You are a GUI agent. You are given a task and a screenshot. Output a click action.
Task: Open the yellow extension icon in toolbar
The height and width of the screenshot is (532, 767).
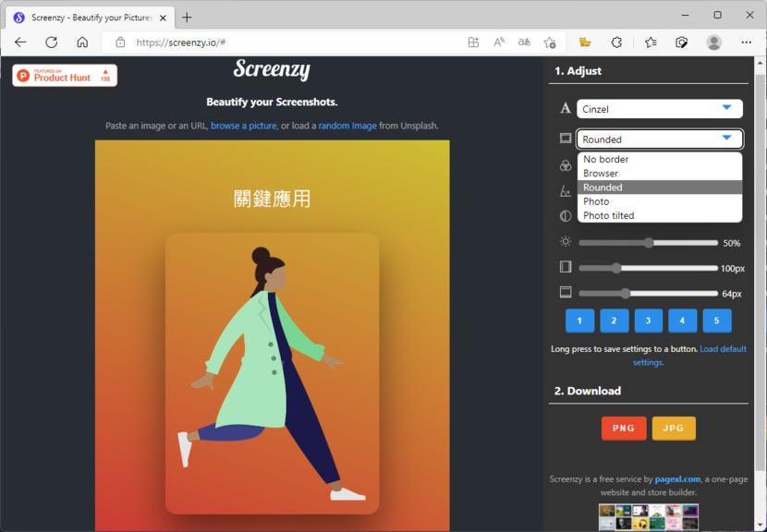pos(585,42)
